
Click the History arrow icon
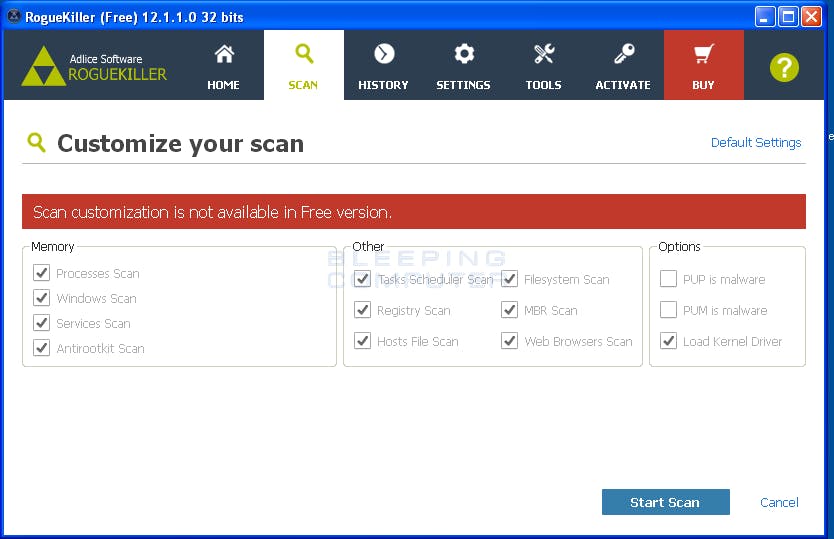pyautogui.click(x=384, y=54)
